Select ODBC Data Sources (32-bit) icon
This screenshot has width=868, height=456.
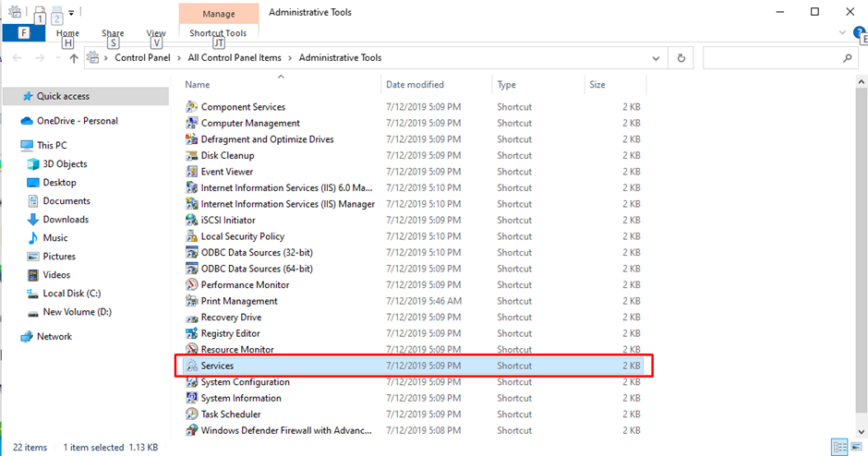(191, 252)
